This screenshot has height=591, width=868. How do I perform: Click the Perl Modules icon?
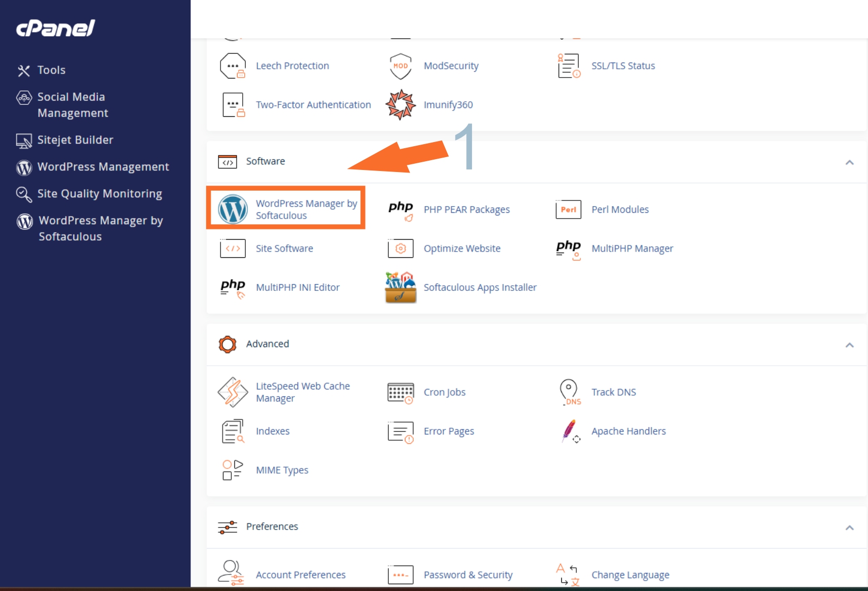(569, 210)
